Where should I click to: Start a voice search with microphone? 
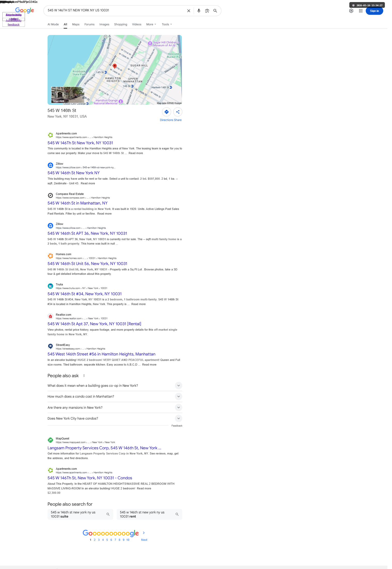pyautogui.click(x=199, y=11)
